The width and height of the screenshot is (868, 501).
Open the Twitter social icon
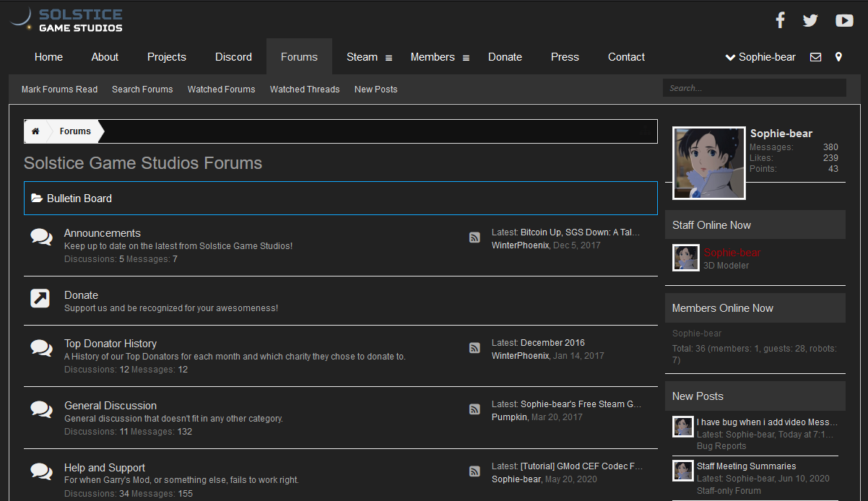click(x=810, y=20)
